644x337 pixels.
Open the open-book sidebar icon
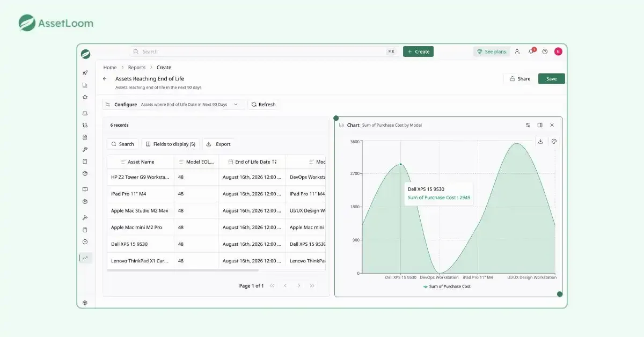[x=85, y=189]
